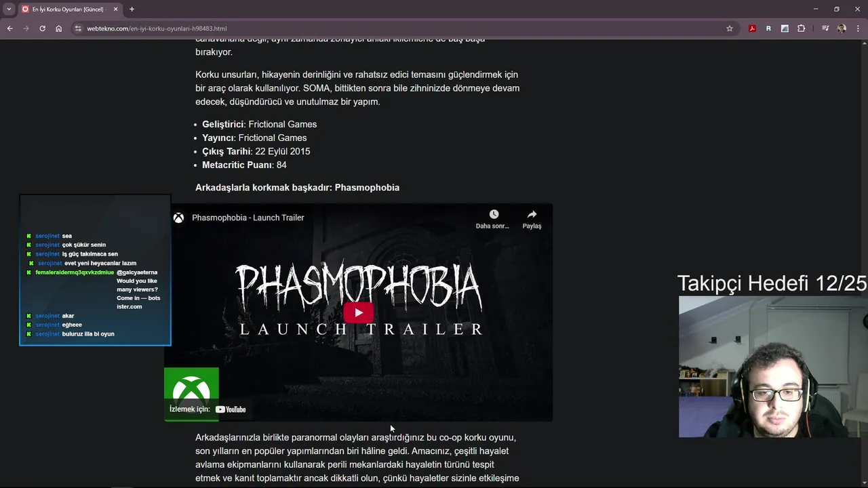Focus the webtekno.com address bar
Viewport: 868px width, 488px height.
point(400,28)
